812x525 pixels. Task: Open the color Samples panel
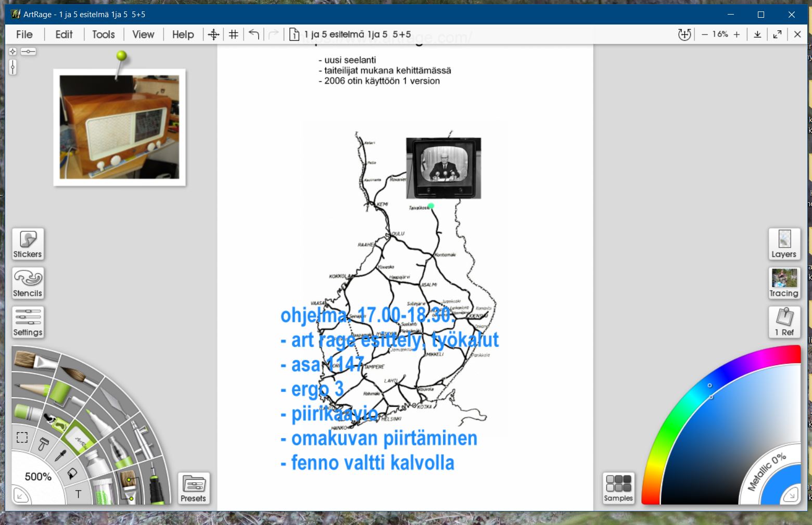point(618,489)
